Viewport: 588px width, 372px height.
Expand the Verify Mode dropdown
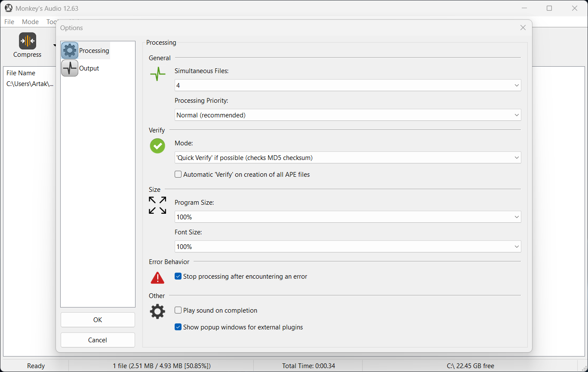click(x=348, y=157)
